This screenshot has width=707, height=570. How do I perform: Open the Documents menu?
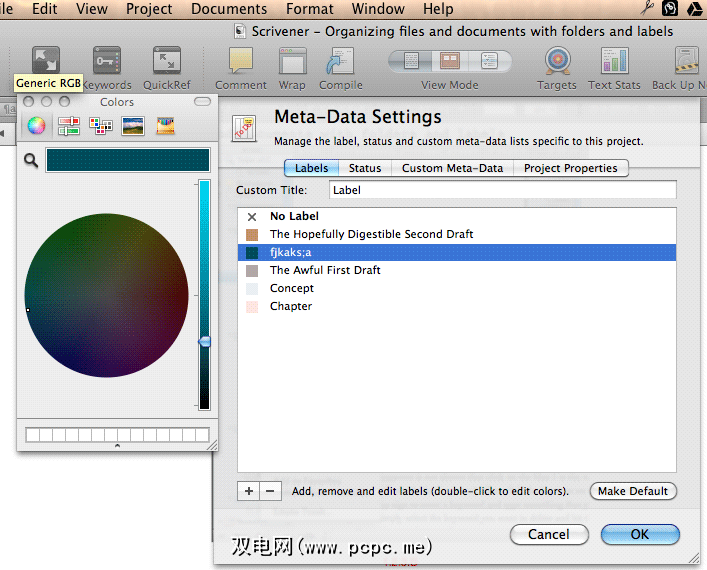coord(229,9)
